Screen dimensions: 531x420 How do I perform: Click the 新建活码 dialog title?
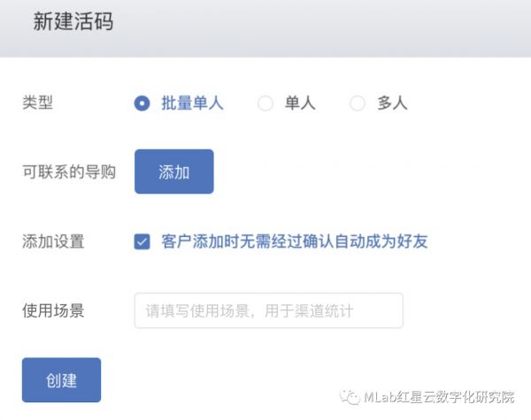pyautogui.click(x=73, y=22)
